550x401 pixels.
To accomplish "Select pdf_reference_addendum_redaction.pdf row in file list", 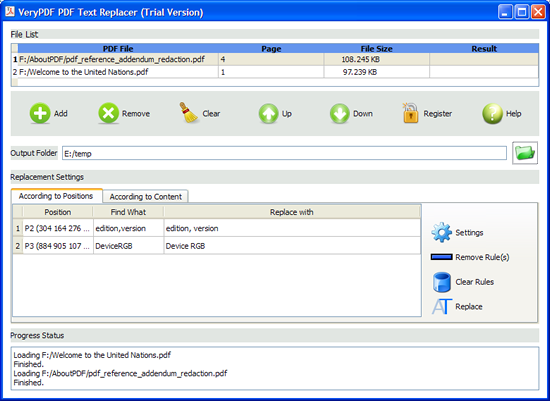I will (275, 59).
